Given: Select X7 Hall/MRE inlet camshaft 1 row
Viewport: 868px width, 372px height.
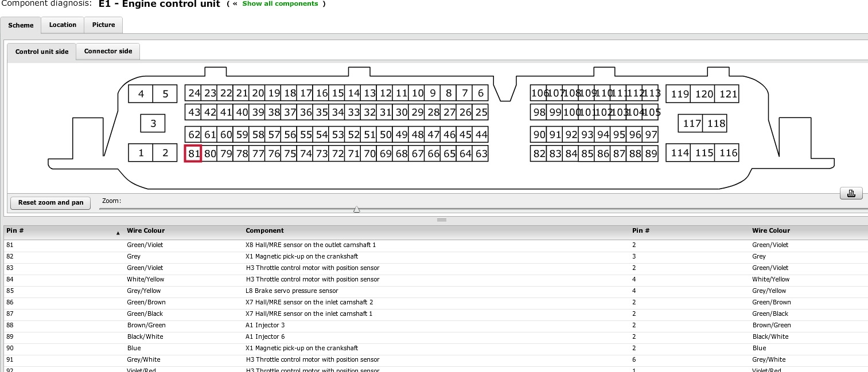Looking at the screenshot, I should [x=436, y=314].
